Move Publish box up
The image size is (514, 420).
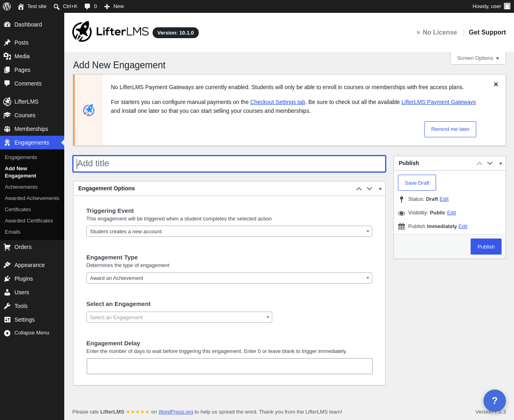click(x=479, y=163)
